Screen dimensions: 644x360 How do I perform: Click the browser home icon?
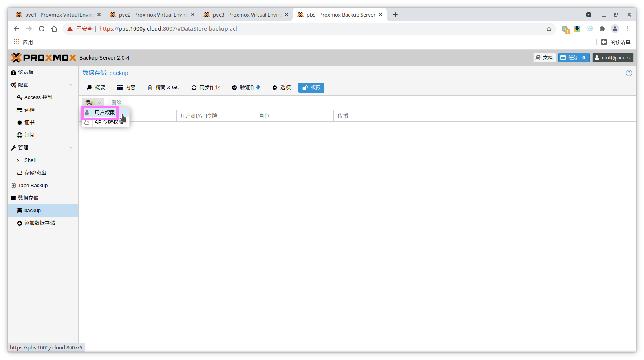54,29
